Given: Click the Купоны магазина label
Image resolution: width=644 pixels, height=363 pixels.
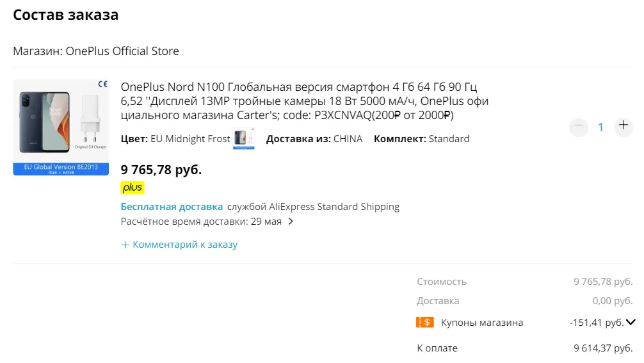Looking at the screenshot, I should [x=481, y=323].
